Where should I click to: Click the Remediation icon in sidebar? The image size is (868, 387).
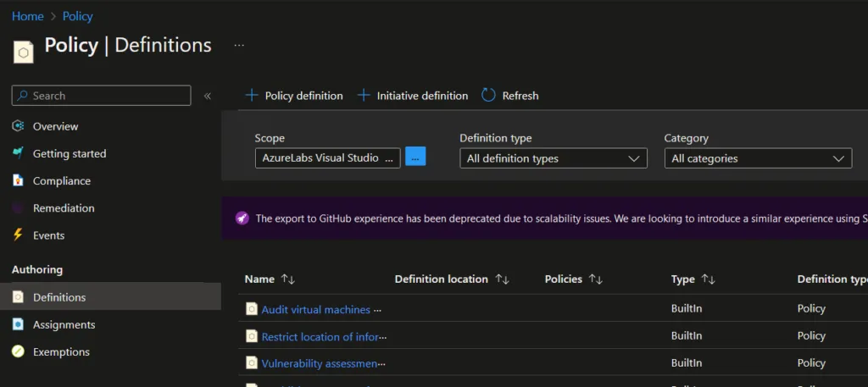coord(19,207)
